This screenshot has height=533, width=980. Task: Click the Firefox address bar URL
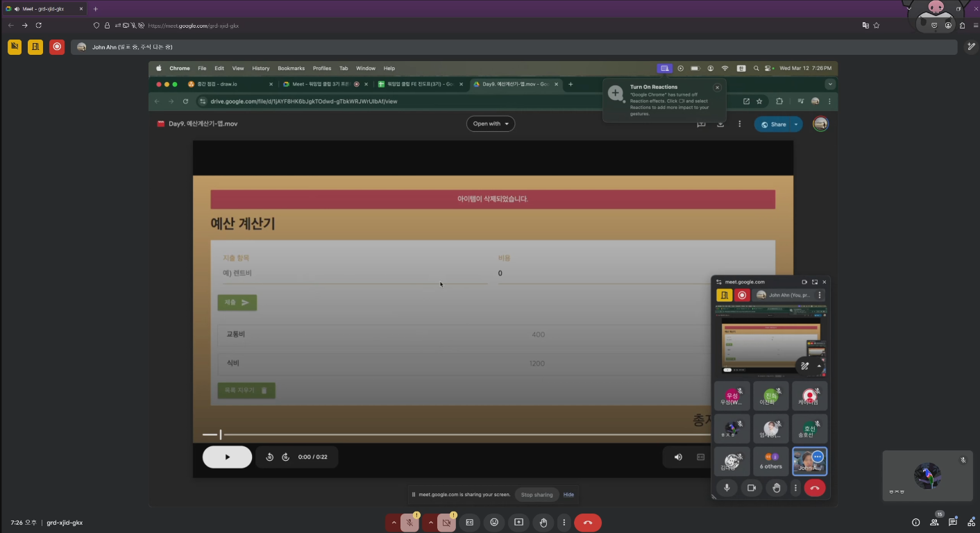pos(194,26)
